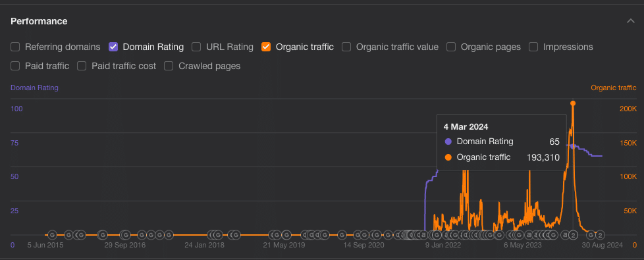Enable the Referring domains checkbox
The image size is (644, 260).
tap(15, 47)
